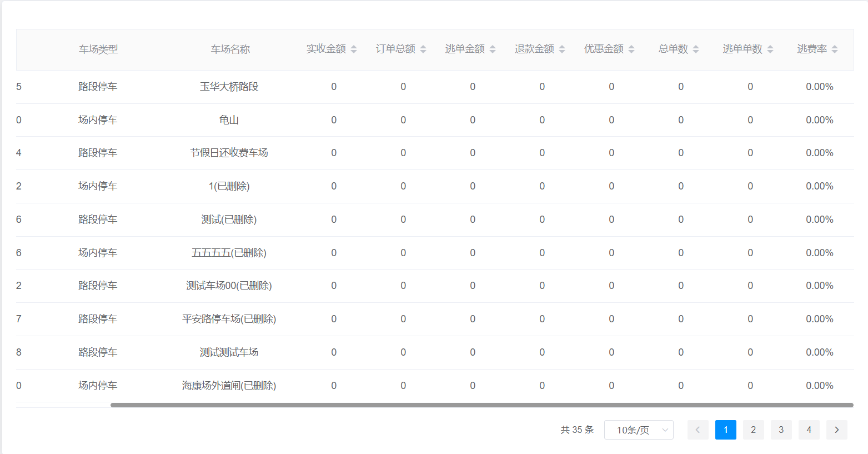Screen dimensions: 868x454
Task: Open the 10条/页 page size dropdown
Action: [639, 430]
